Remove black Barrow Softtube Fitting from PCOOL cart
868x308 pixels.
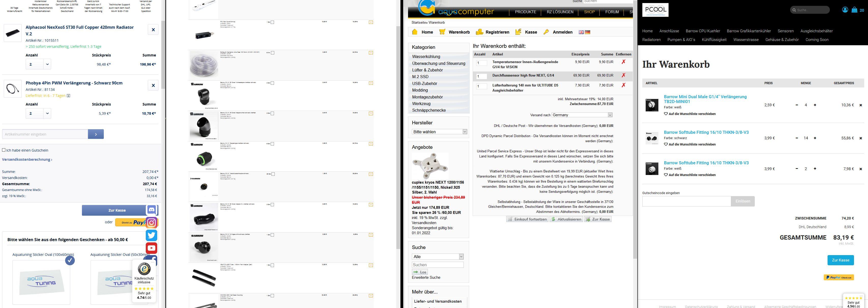(x=861, y=138)
